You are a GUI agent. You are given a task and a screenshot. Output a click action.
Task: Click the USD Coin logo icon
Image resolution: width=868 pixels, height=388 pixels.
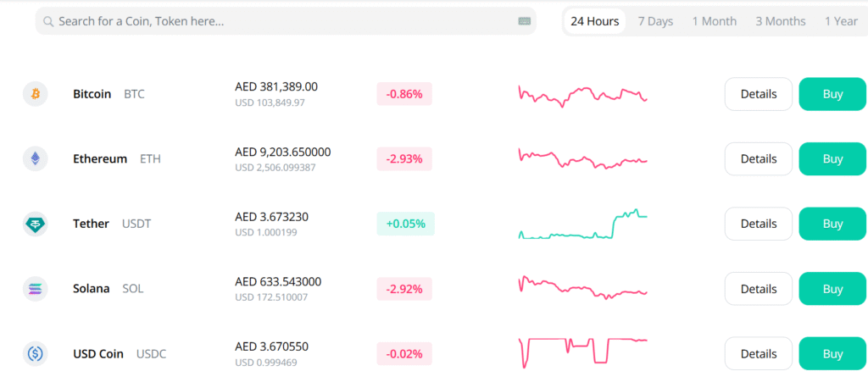tap(36, 353)
